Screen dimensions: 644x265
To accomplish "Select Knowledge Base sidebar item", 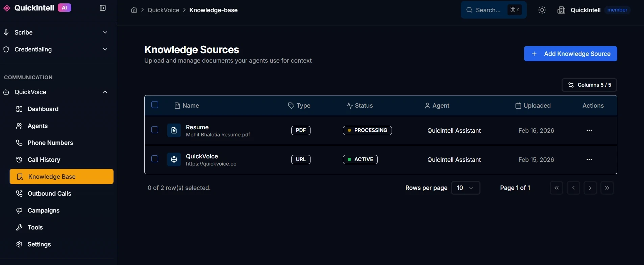I will point(61,177).
